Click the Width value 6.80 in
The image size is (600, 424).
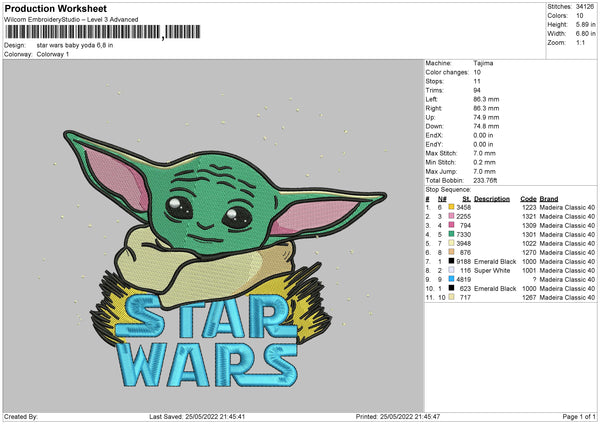pyautogui.click(x=585, y=34)
